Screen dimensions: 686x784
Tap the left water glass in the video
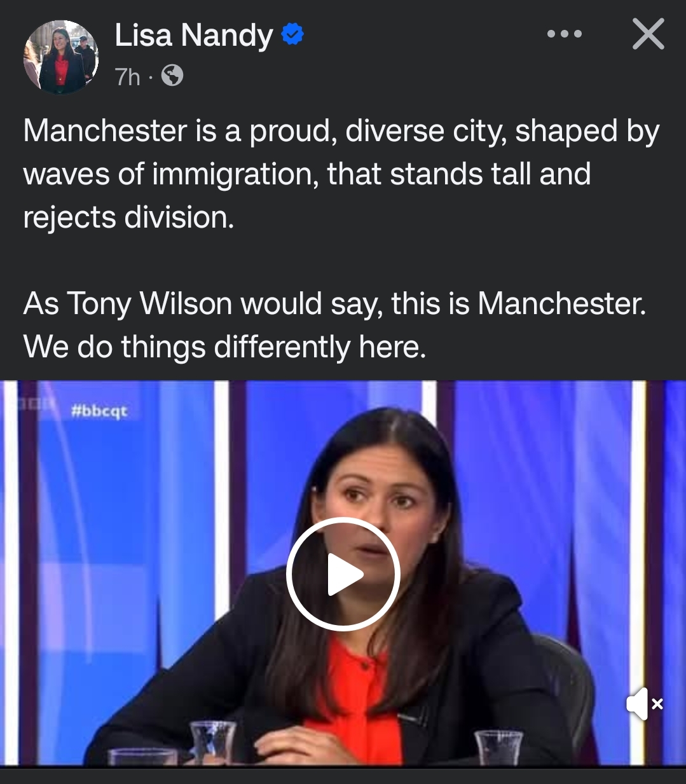coord(212,741)
